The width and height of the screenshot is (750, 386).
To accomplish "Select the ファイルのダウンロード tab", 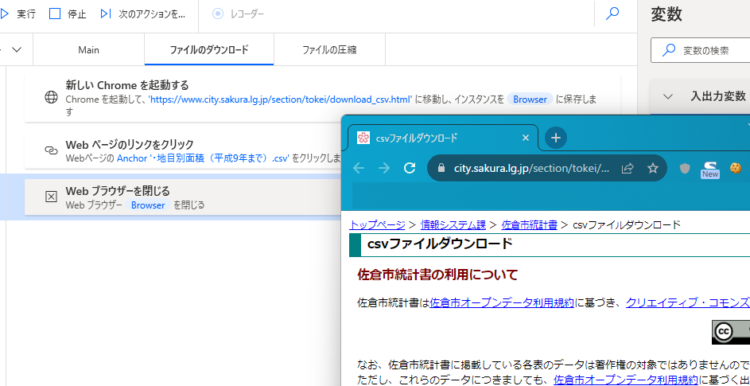I will (x=209, y=50).
